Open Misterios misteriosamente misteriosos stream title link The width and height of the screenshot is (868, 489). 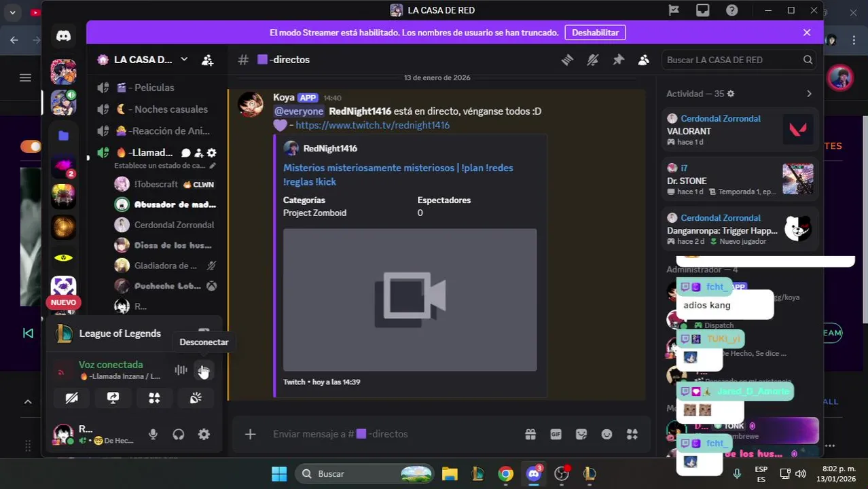point(398,175)
